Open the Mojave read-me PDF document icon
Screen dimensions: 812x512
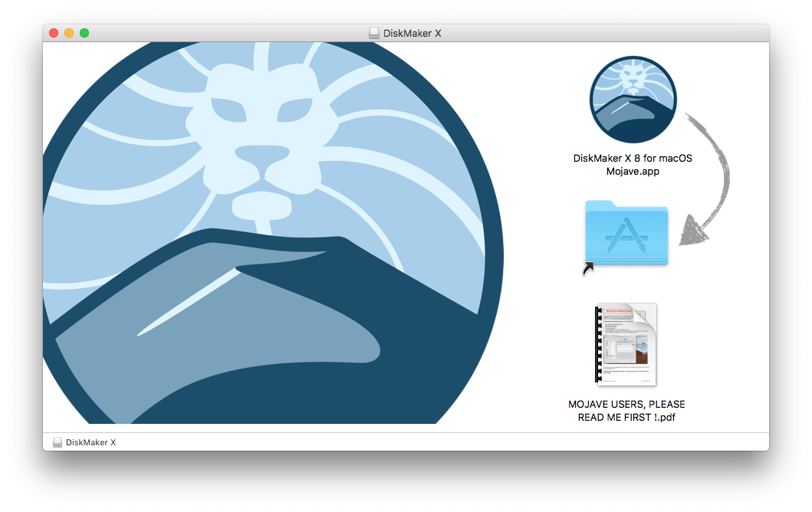(x=626, y=345)
